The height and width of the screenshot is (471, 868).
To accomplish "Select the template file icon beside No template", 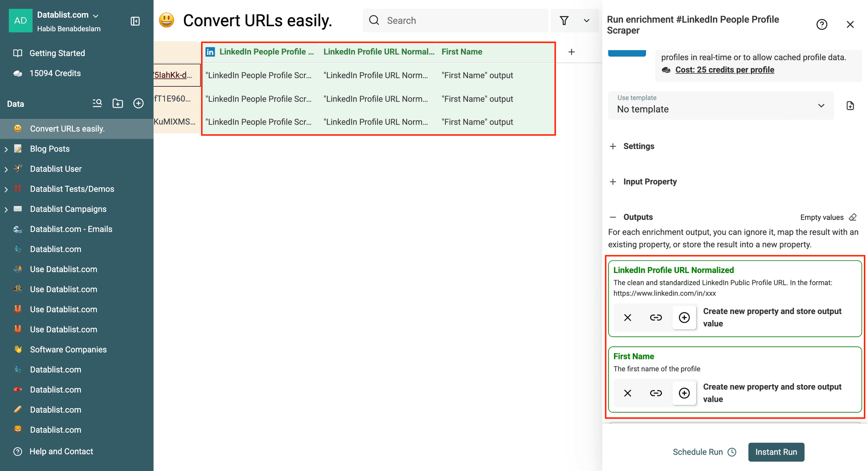I will pos(850,105).
